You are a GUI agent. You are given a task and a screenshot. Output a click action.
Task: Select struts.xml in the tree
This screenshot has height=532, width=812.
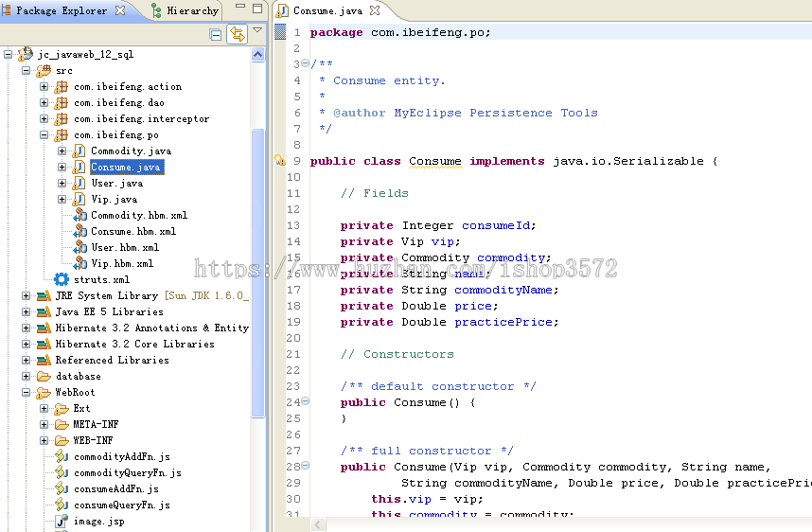(101, 280)
